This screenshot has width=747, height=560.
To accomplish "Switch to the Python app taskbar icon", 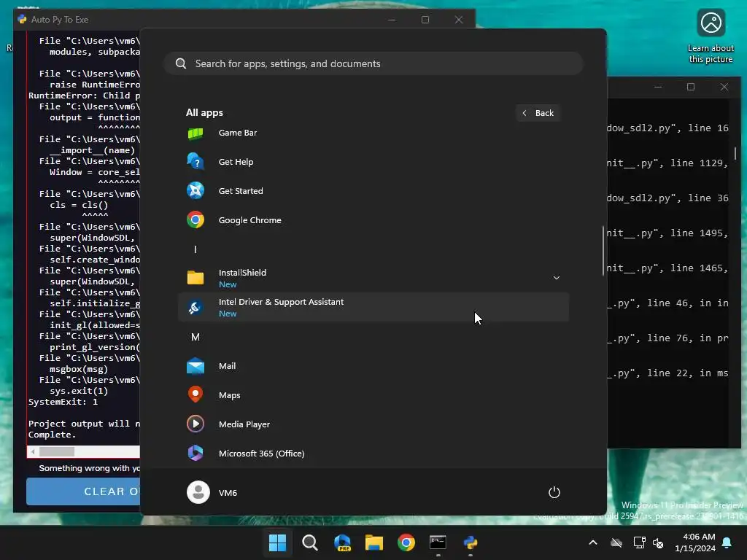I will (471, 542).
